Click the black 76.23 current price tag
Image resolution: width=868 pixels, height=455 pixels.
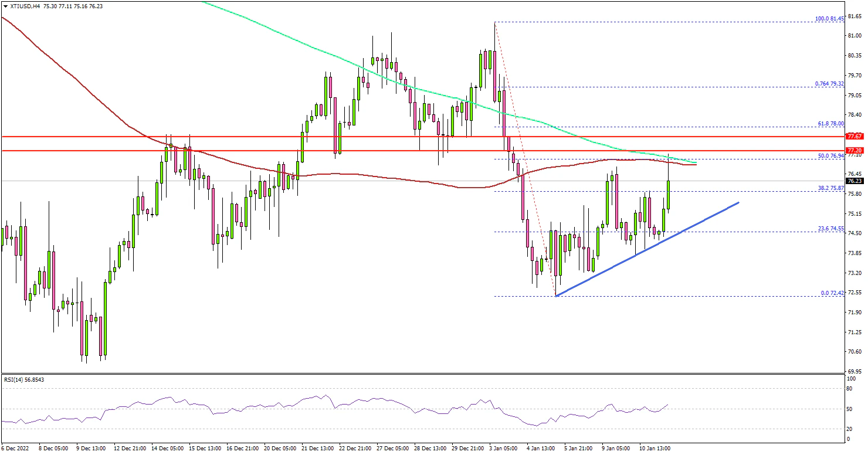[x=854, y=181]
